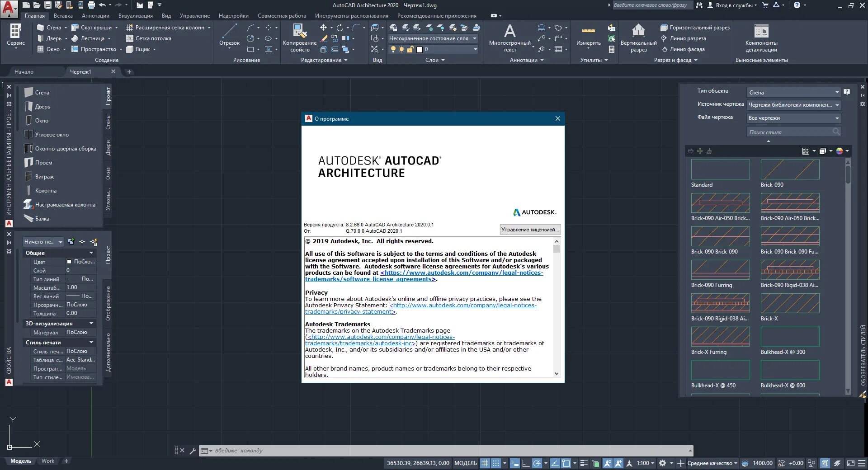The width and height of the screenshot is (868, 470).
Task: Toggle lineweight display in status bar
Action: click(584, 463)
